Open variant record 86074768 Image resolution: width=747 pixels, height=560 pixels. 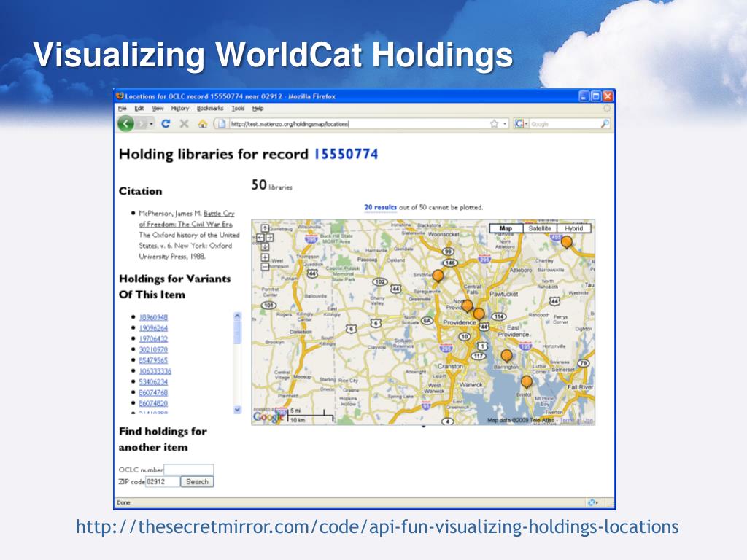pos(153,393)
